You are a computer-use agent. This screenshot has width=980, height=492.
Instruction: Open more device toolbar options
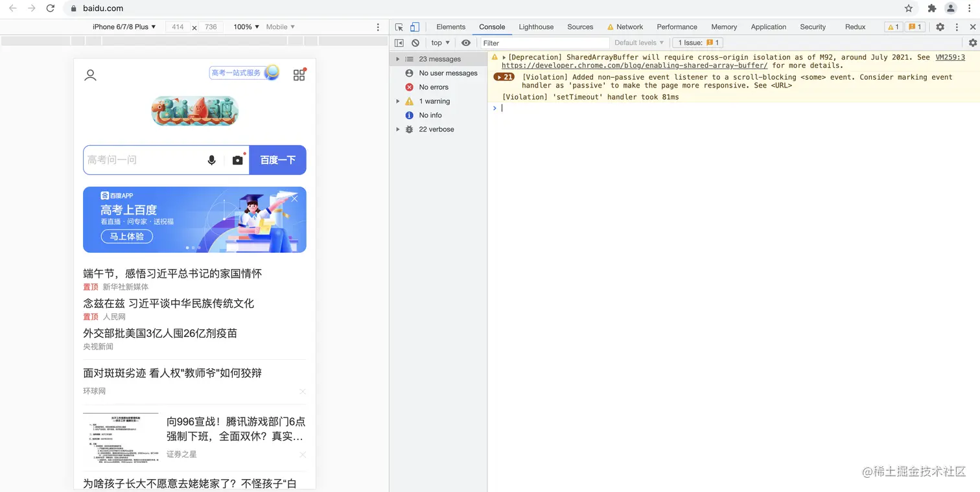coord(379,27)
